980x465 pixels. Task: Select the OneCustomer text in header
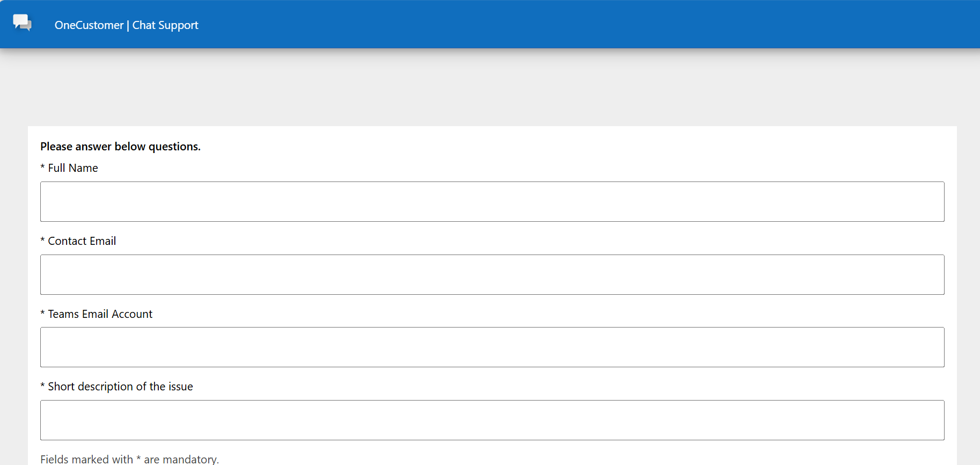click(89, 25)
